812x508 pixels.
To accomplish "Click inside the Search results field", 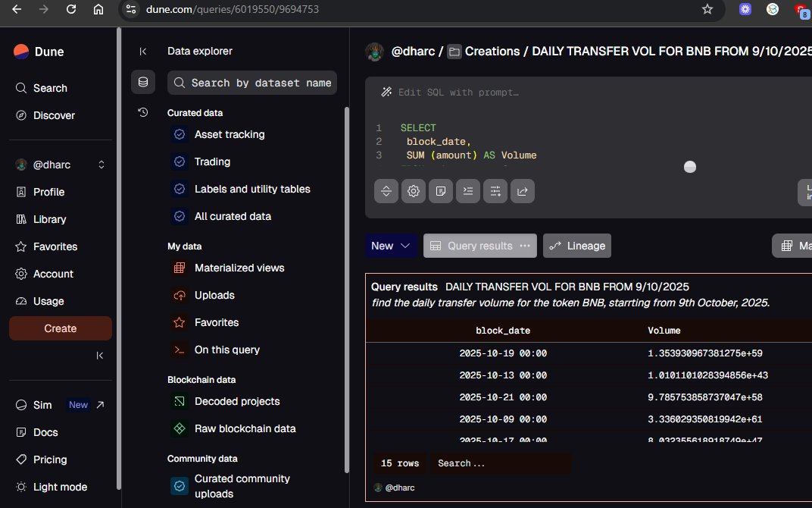I will [500, 463].
